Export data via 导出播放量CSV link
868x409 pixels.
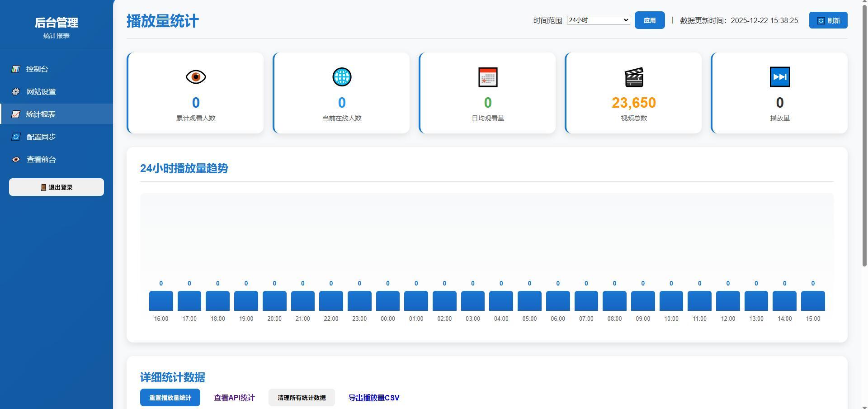click(373, 398)
